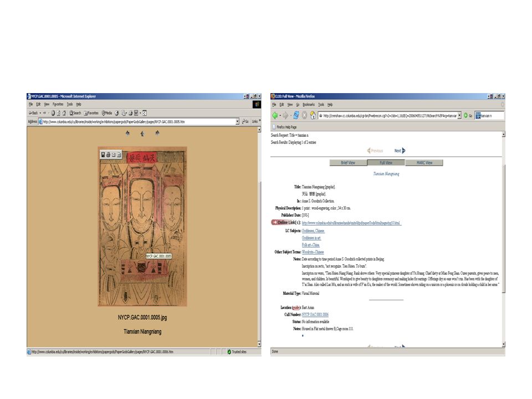Open Favorites pane from Internet Explorer toolbar
Image resolution: width=532 pixels, height=399 pixels.
(91, 113)
